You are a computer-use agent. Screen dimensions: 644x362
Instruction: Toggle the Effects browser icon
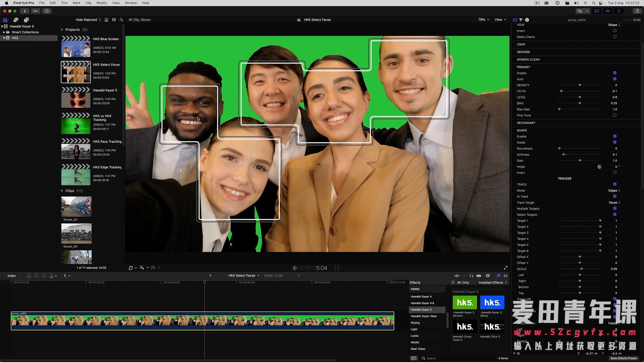[x=498, y=276]
